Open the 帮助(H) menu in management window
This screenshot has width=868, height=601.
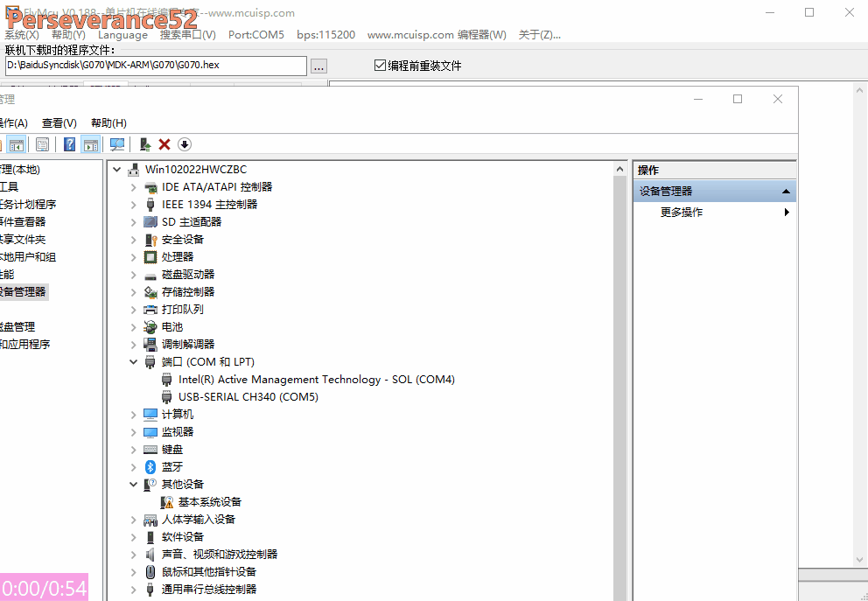click(108, 122)
